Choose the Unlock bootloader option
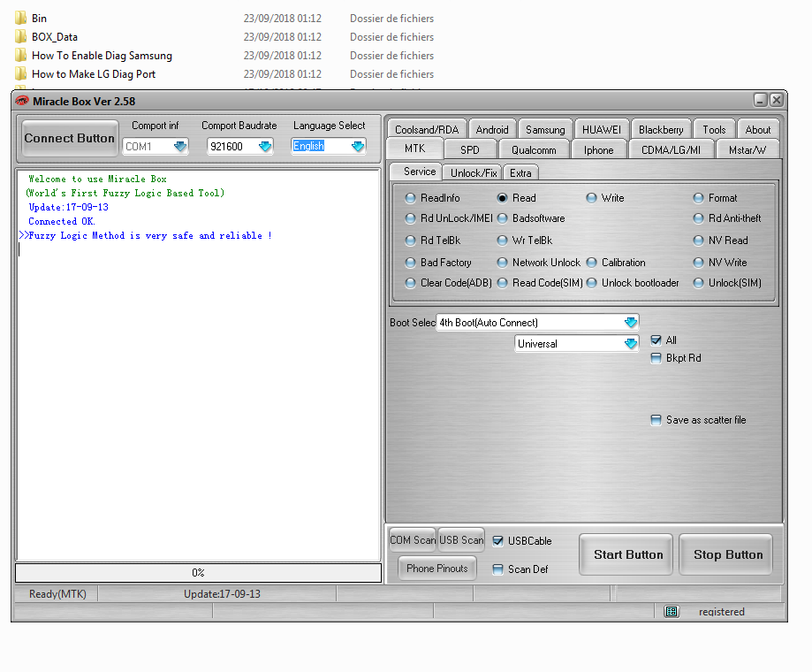The image size is (812, 672). pos(591,283)
